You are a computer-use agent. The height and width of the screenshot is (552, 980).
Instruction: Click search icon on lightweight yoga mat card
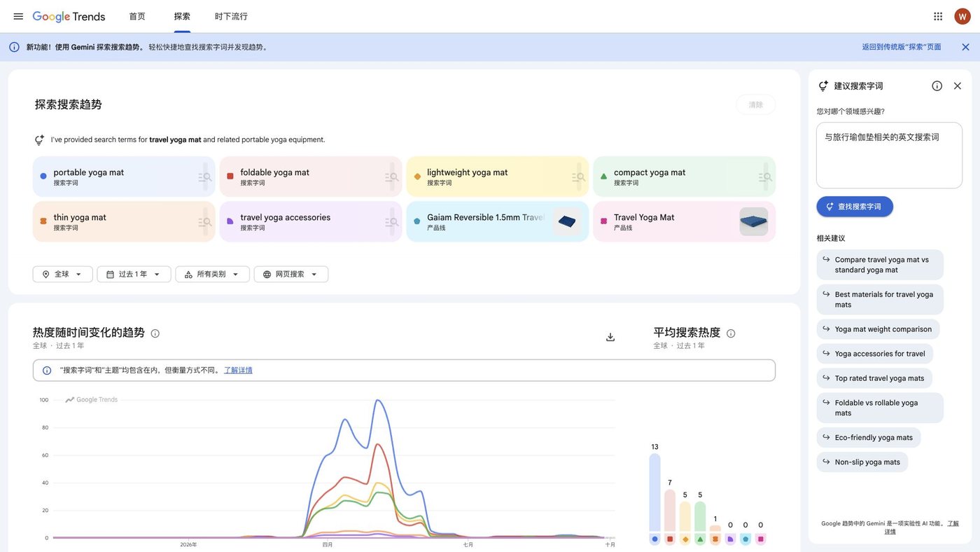coord(579,177)
